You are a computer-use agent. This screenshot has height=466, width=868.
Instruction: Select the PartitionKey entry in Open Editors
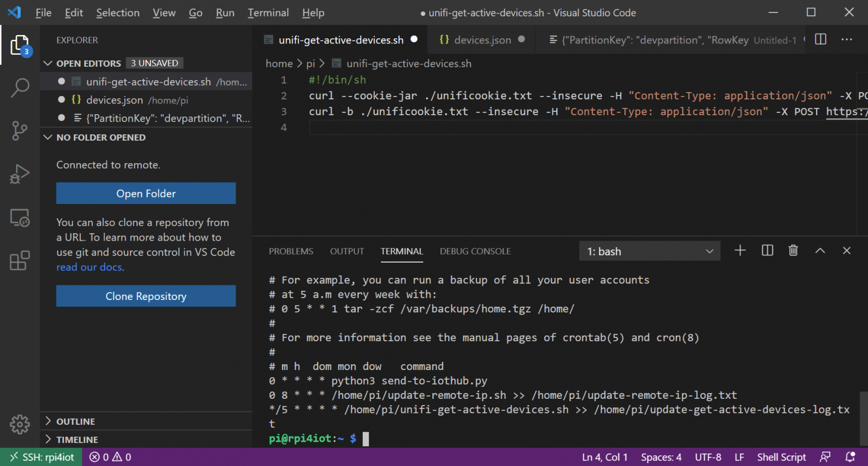coord(146,118)
